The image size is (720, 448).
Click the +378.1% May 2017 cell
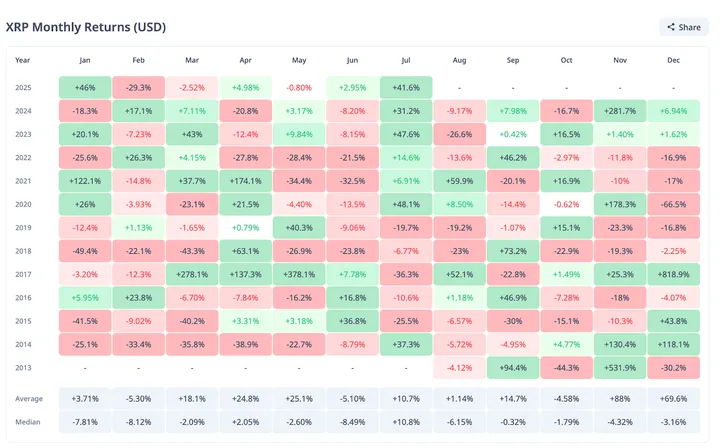click(299, 274)
